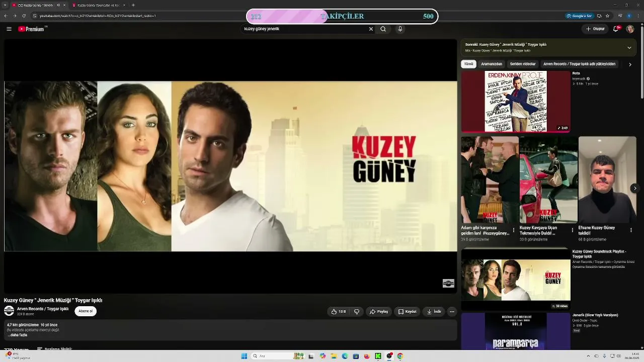Dislike the video with thumbs-down
The width and height of the screenshot is (644, 362).
click(x=357, y=312)
